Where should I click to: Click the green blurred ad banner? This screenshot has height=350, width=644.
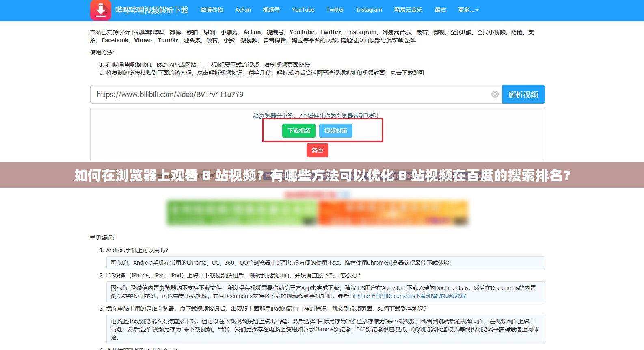(x=242, y=212)
